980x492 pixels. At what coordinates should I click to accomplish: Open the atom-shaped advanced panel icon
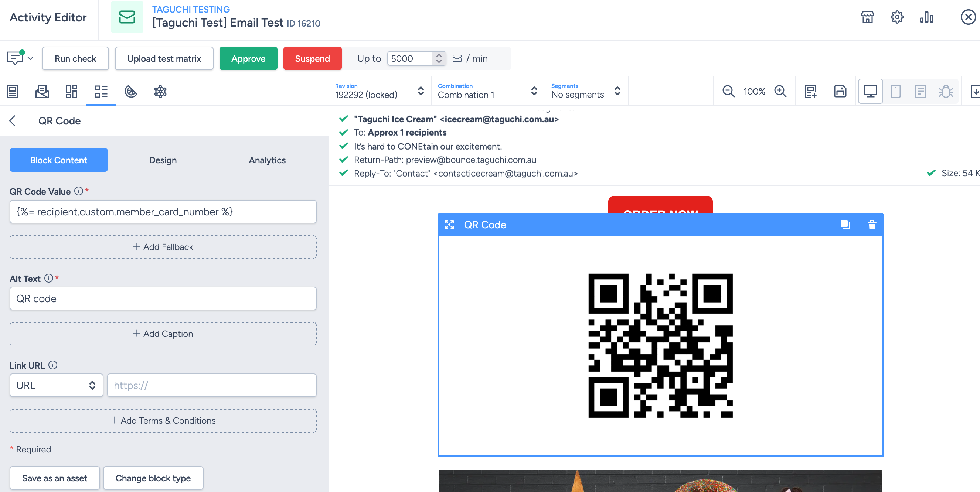(160, 92)
